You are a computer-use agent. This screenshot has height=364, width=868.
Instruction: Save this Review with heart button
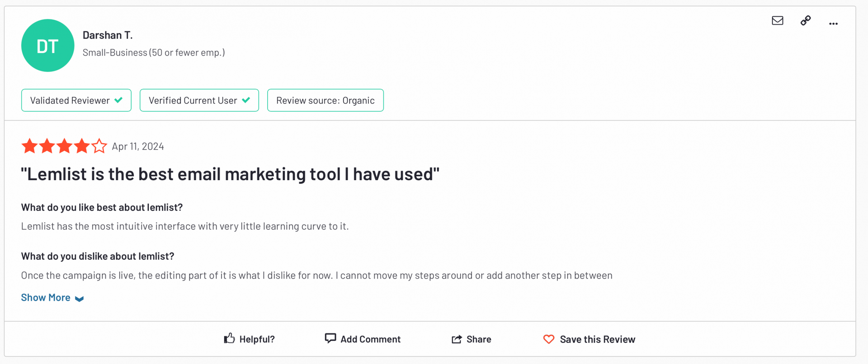(x=589, y=339)
